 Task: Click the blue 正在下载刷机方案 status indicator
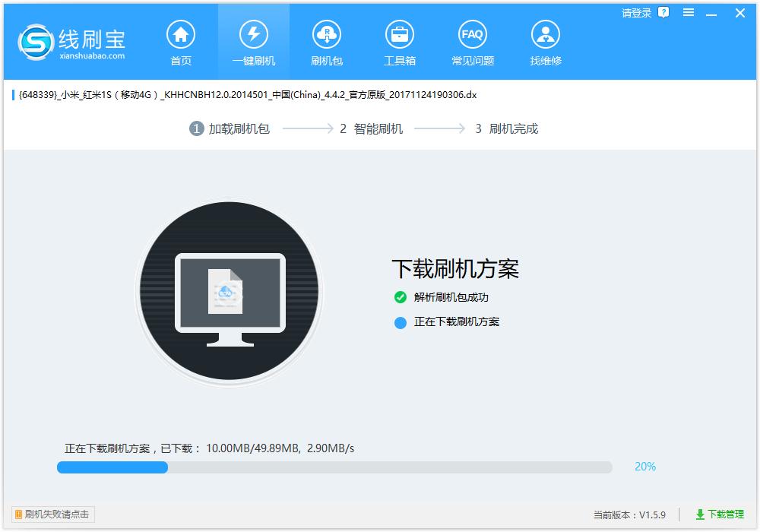coord(401,321)
